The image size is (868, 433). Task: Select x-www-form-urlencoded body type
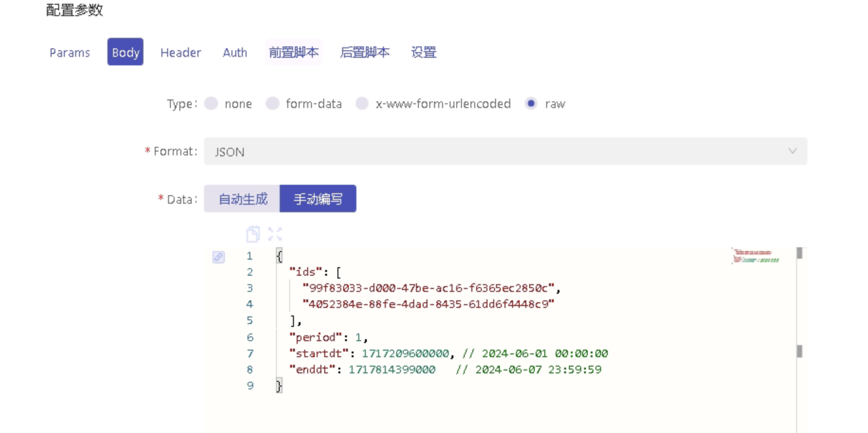click(362, 104)
